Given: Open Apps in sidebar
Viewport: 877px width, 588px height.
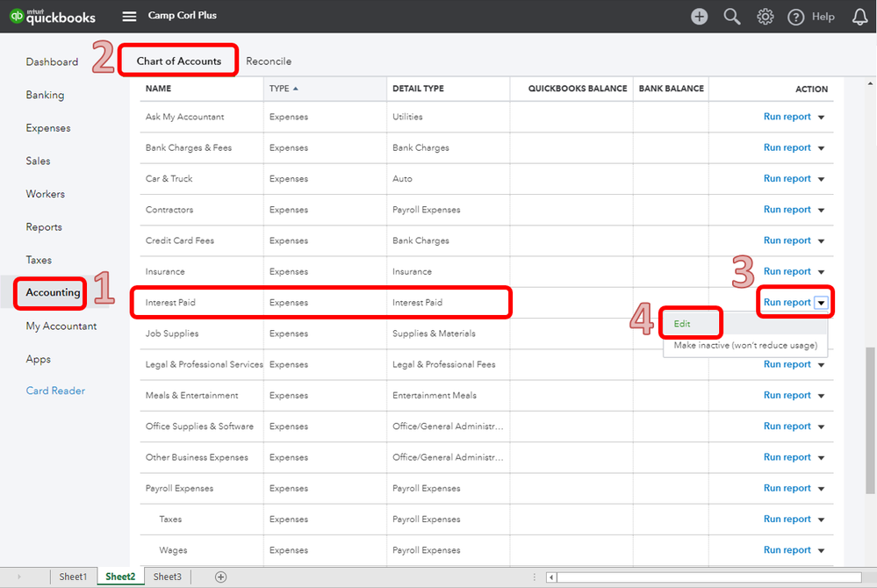Looking at the screenshot, I should click(x=38, y=359).
